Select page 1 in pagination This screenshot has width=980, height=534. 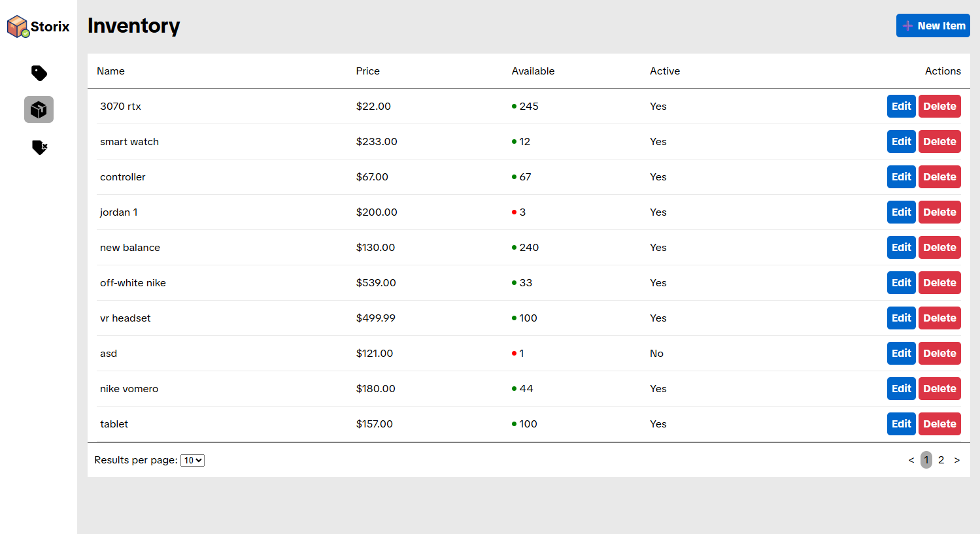926,460
